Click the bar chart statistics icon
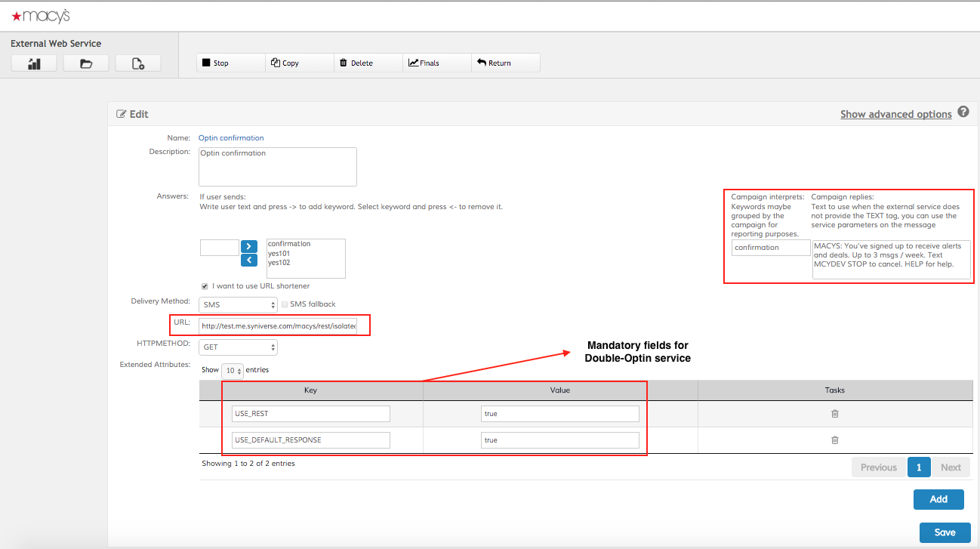Viewport: 980px width, 549px height. coord(34,63)
